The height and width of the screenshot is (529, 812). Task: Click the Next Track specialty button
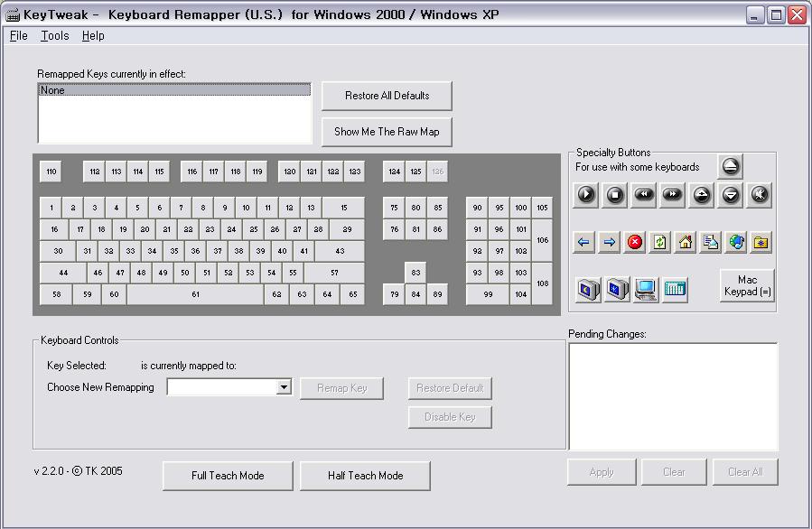pyautogui.click(x=672, y=195)
